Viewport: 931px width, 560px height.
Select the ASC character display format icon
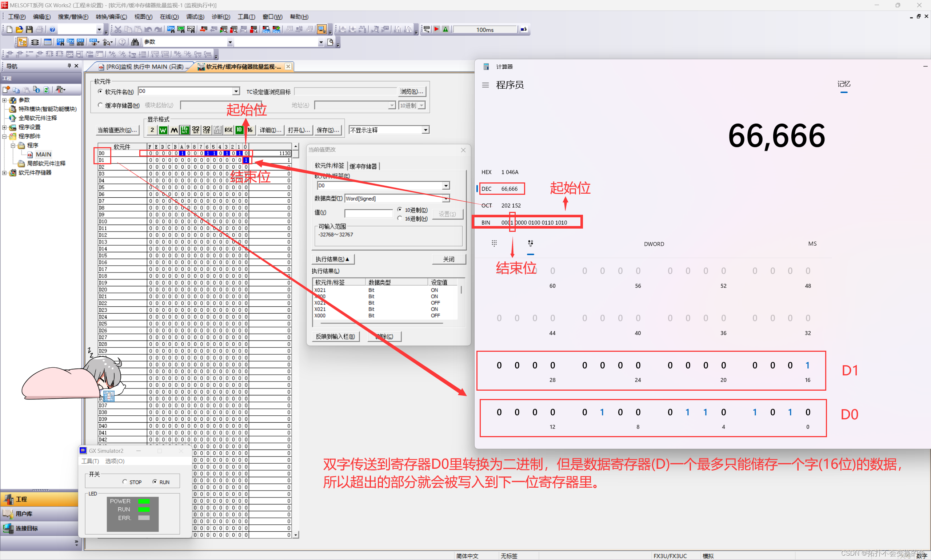tap(228, 130)
